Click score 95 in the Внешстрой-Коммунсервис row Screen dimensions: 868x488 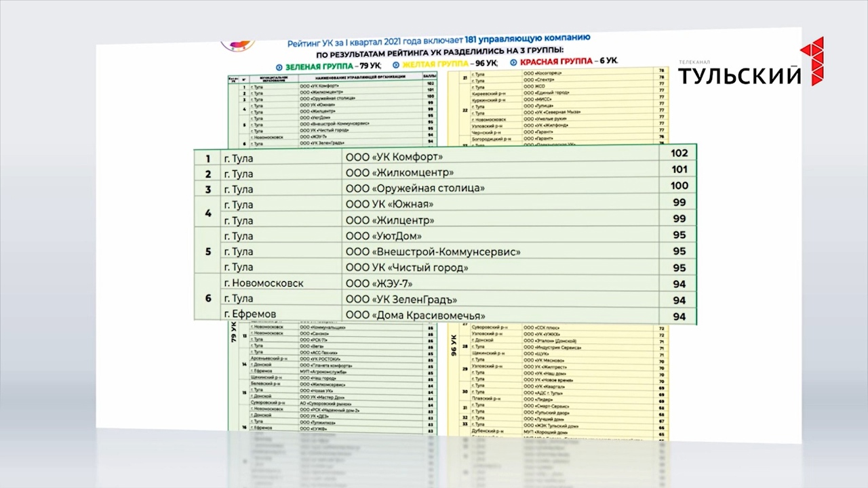point(679,251)
